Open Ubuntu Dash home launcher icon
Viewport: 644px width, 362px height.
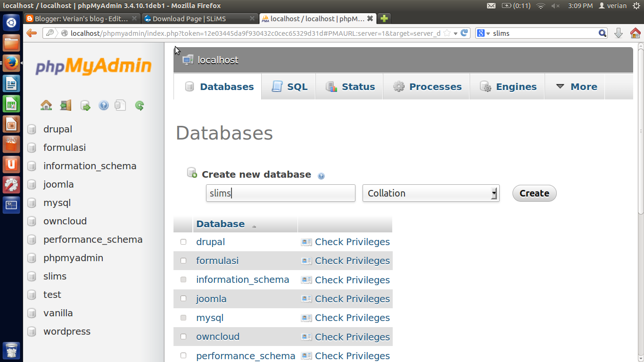11,22
